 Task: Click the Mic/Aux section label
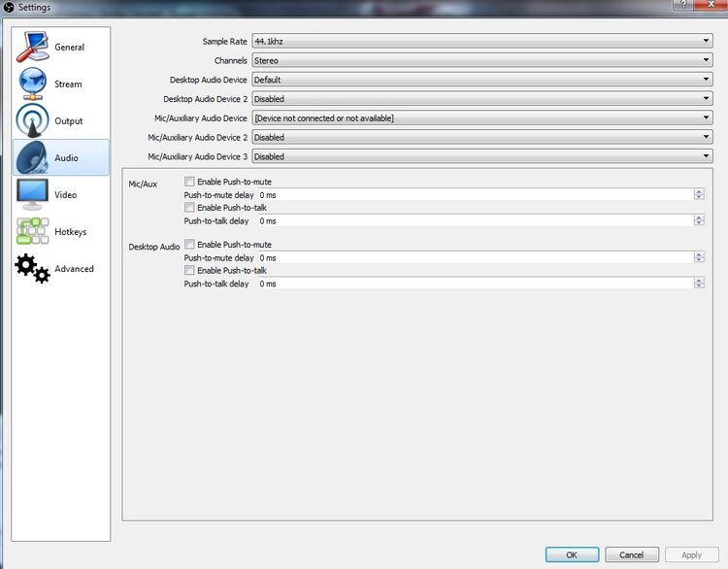pyautogui.click(x=143, y=184)
